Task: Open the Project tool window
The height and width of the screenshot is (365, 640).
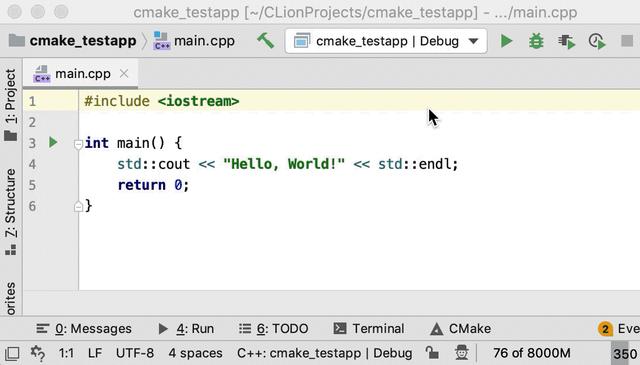Action: pos(11,105)
